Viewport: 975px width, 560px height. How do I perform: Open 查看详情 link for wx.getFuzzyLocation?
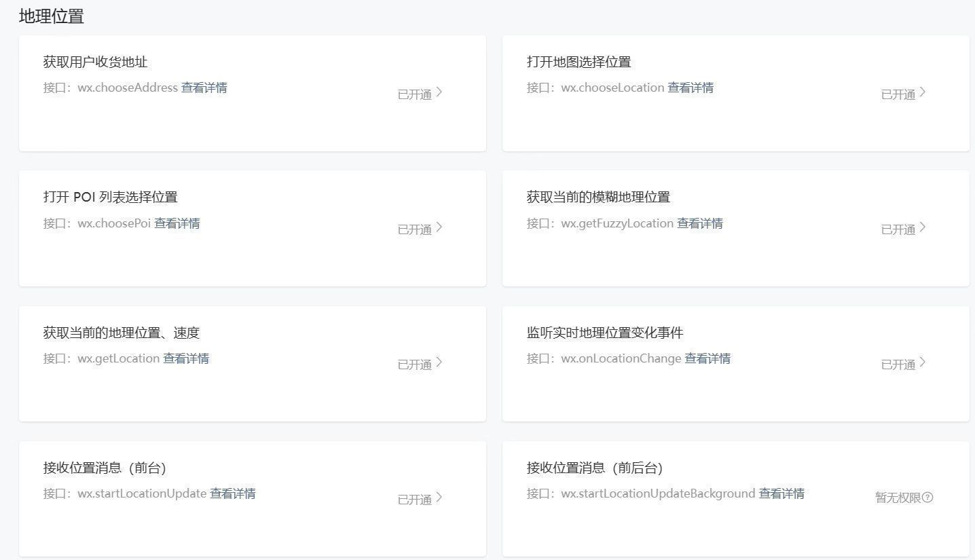[700, 223]
